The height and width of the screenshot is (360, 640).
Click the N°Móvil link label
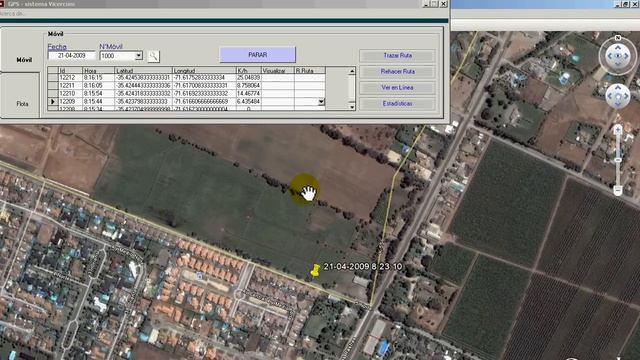click(111, 47)
